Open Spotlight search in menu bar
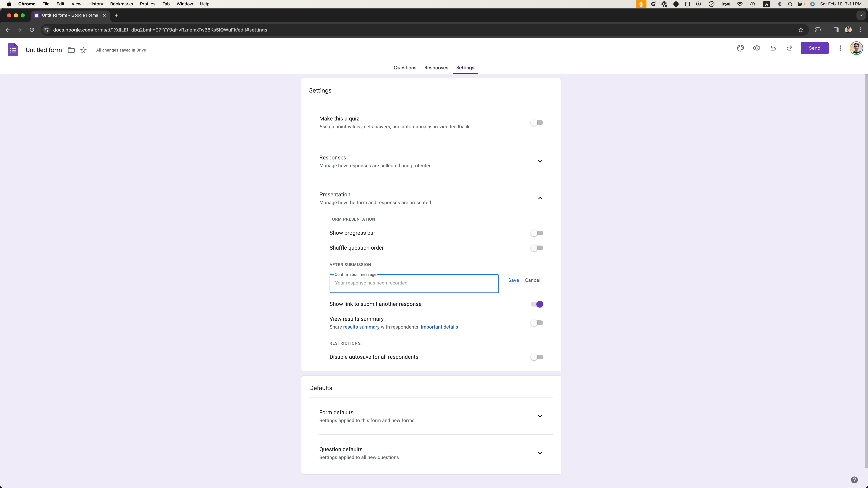This screenshot has height=488, width=868. pyautogui.click(x=790, y=4)
